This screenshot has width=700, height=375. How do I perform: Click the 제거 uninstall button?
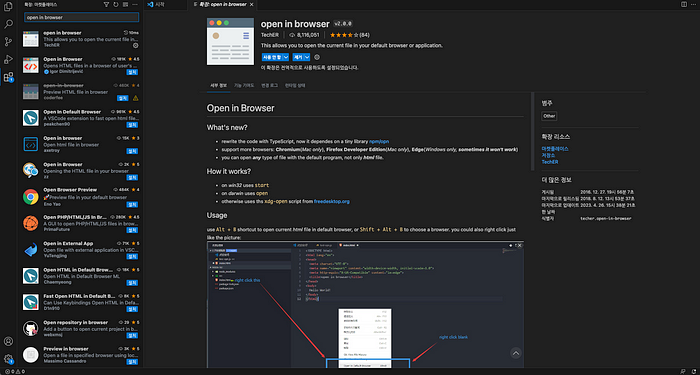[298, 57]
